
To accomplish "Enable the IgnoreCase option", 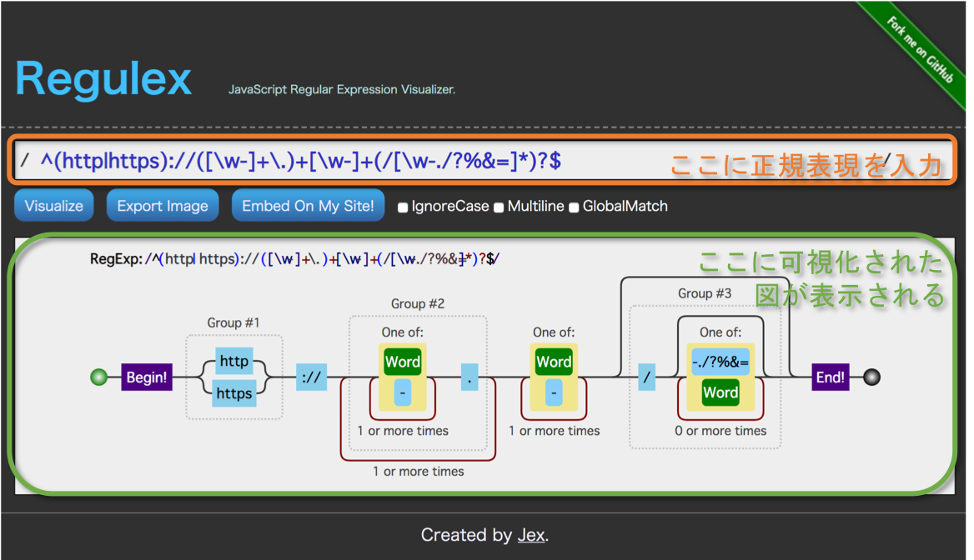I will click(x=401, y=206).
